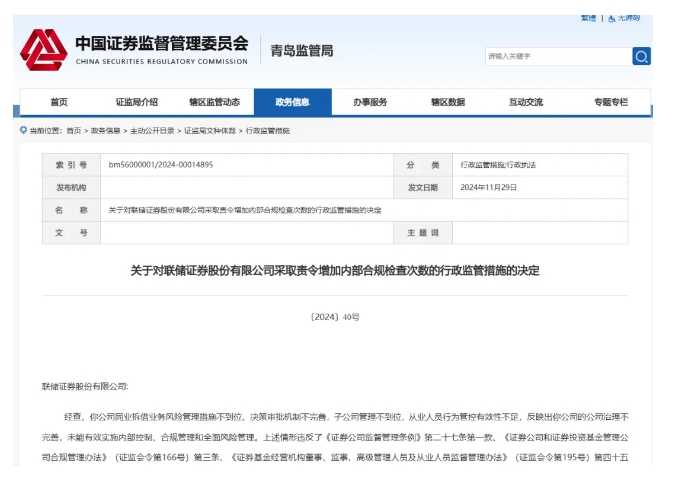Click the salutation 联储证券股份有限公司:
This screenshot has width=673, height=486.
click(x=85, y=386)
